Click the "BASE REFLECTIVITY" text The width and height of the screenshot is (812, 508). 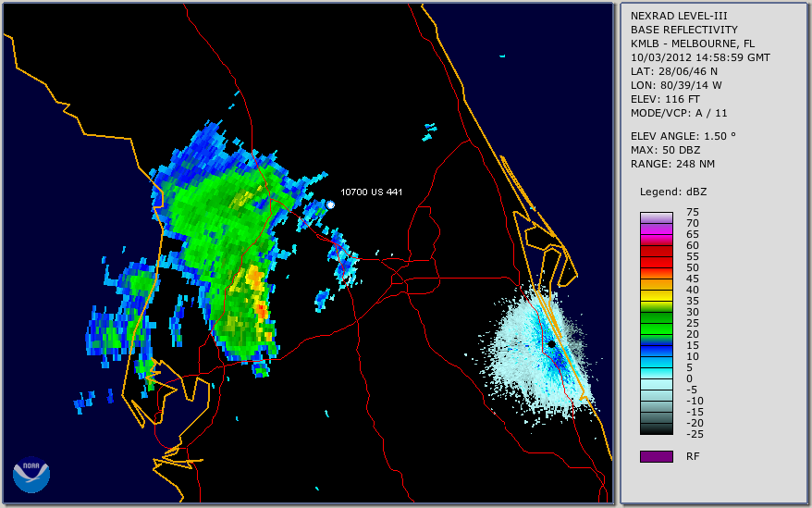[x=684, y=30]
